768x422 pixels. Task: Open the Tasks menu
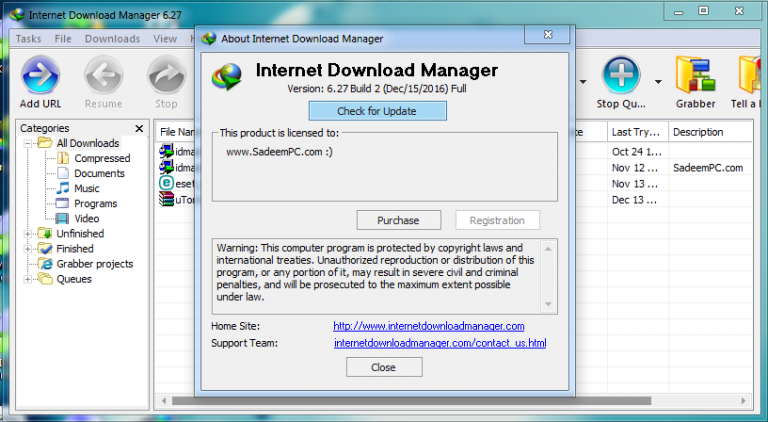(x=28, y=39)
